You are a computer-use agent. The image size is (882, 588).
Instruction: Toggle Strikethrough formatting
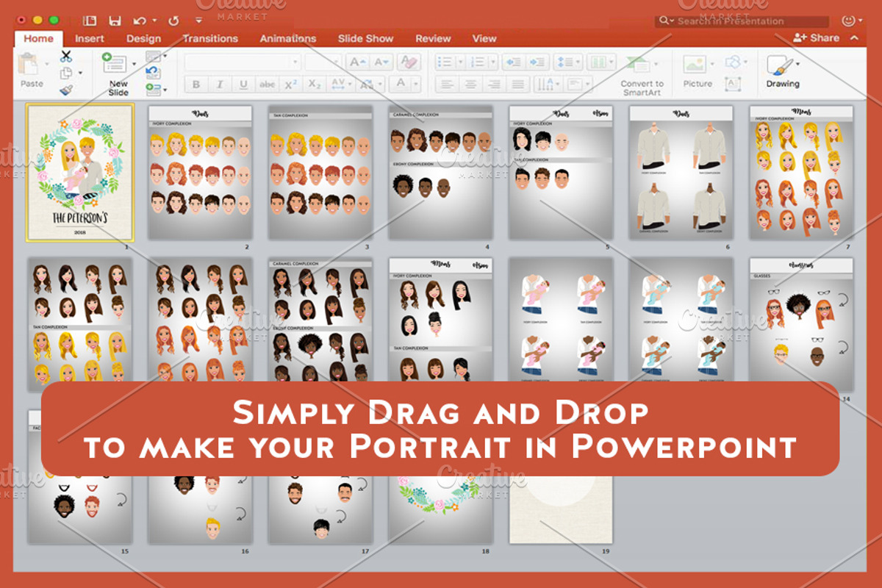268,85
